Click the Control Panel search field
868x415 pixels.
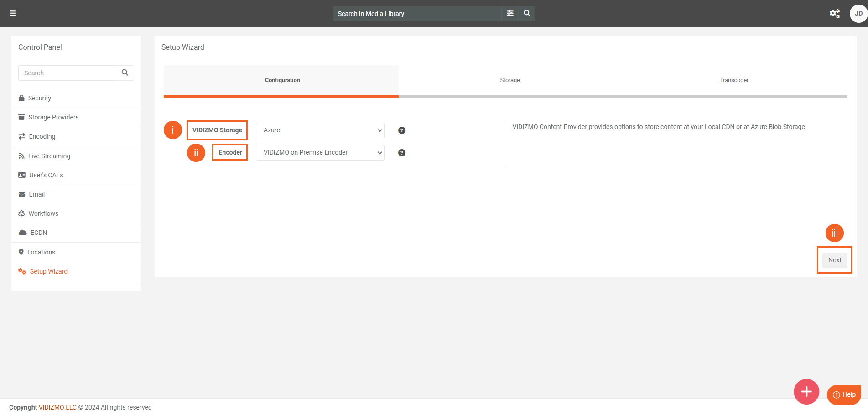(x=67, y=73)
